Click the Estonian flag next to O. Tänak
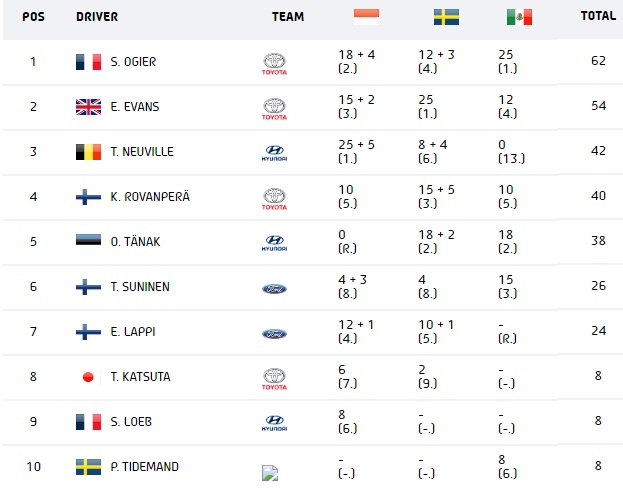623x489 pixels. tap(88, 240)
